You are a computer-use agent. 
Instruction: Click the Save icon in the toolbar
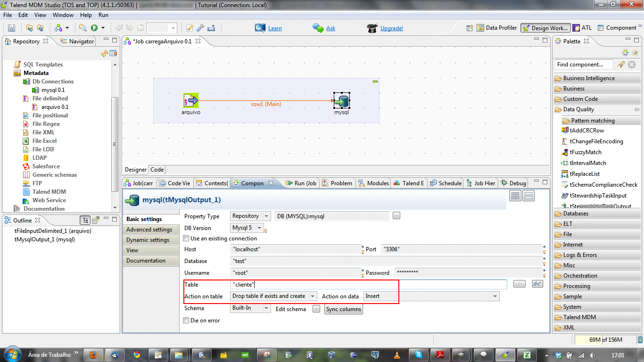11,28
